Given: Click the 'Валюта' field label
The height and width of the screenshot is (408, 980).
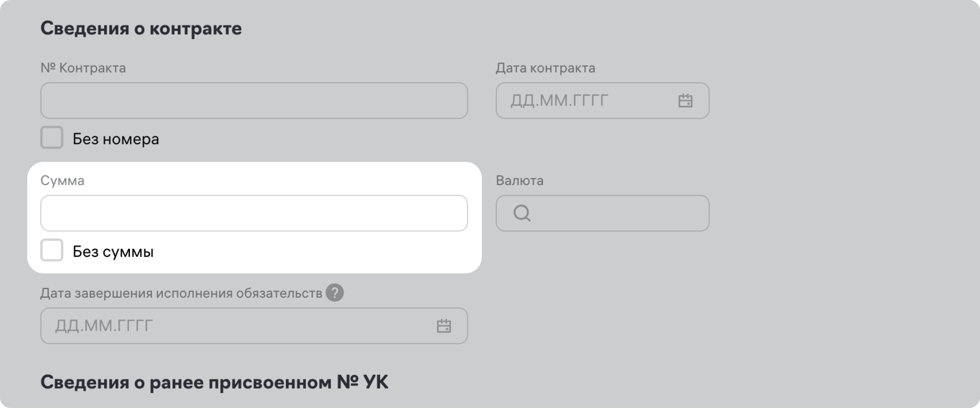Looking at the screenshot, I should tap(519, 181).
